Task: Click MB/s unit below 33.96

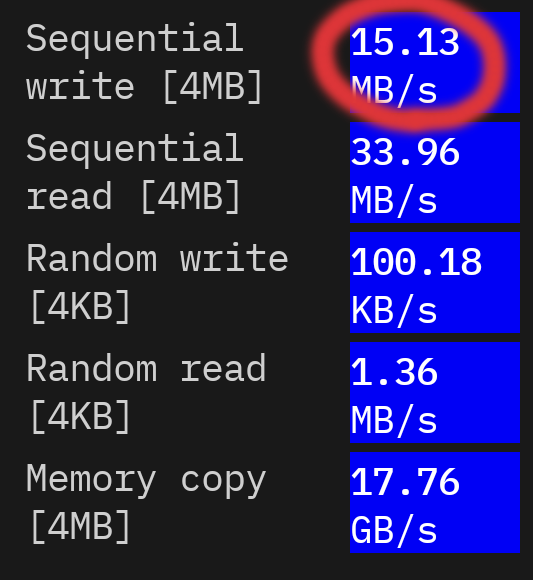Action: point(394,200)
